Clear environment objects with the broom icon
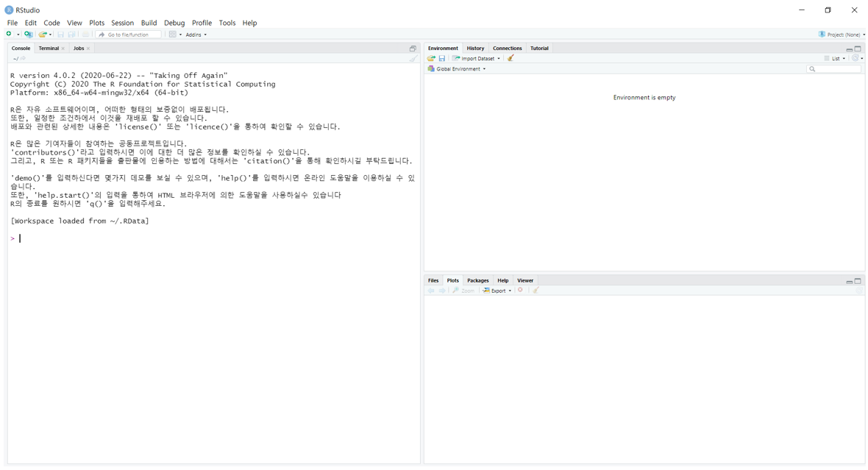Image resolution: width=868 pixels, height=470 pixels. [x=511, y=58]
